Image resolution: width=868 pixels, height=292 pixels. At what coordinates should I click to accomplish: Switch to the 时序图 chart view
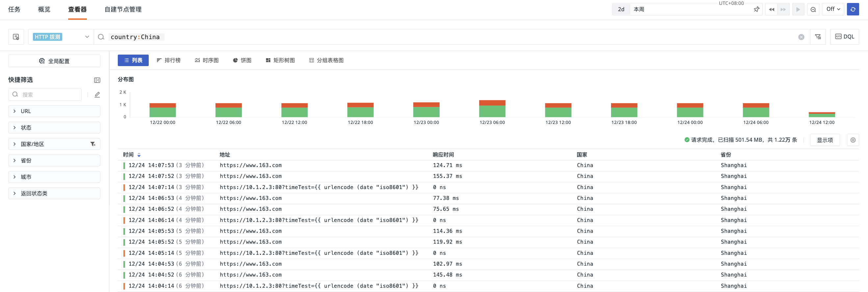click(x=207, y=60)
